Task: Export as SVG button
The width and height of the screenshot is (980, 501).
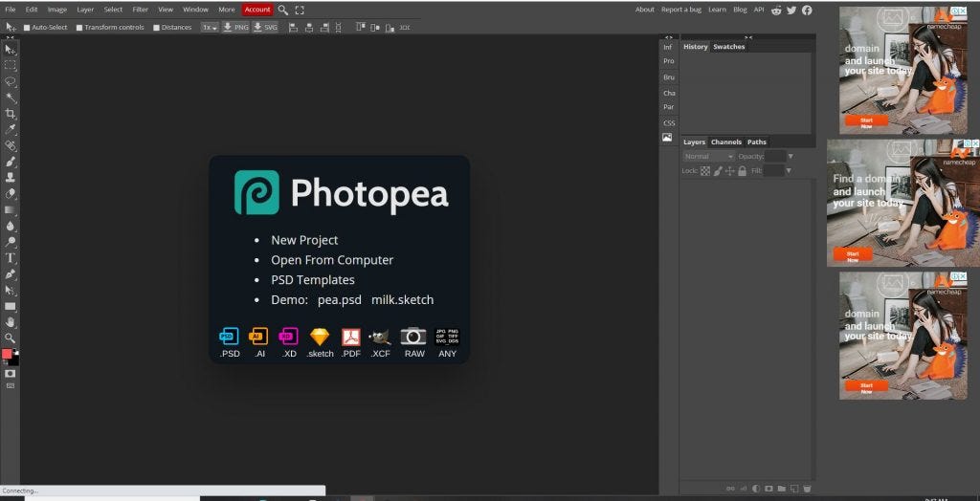Action: pos(265,28)
